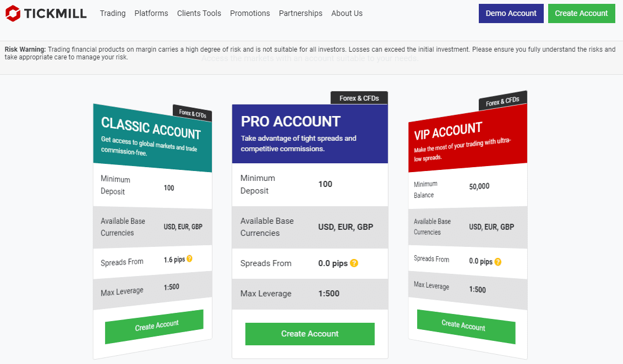Open the Platforms dropdown
The width and height of the screenshot is (623, 364).
point(151,13)
